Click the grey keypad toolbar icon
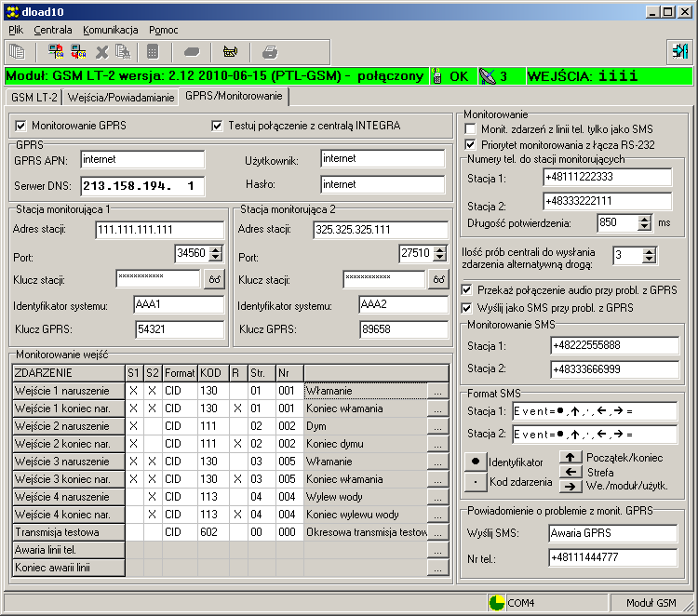The image size is (698, 616). click(x=153, y=51)
